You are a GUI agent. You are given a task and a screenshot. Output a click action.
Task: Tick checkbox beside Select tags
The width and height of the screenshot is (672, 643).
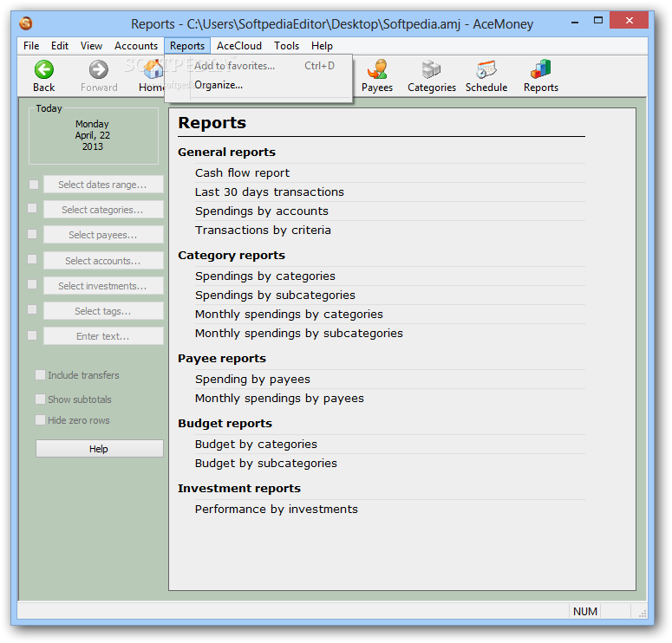click(x=32, y=309)
